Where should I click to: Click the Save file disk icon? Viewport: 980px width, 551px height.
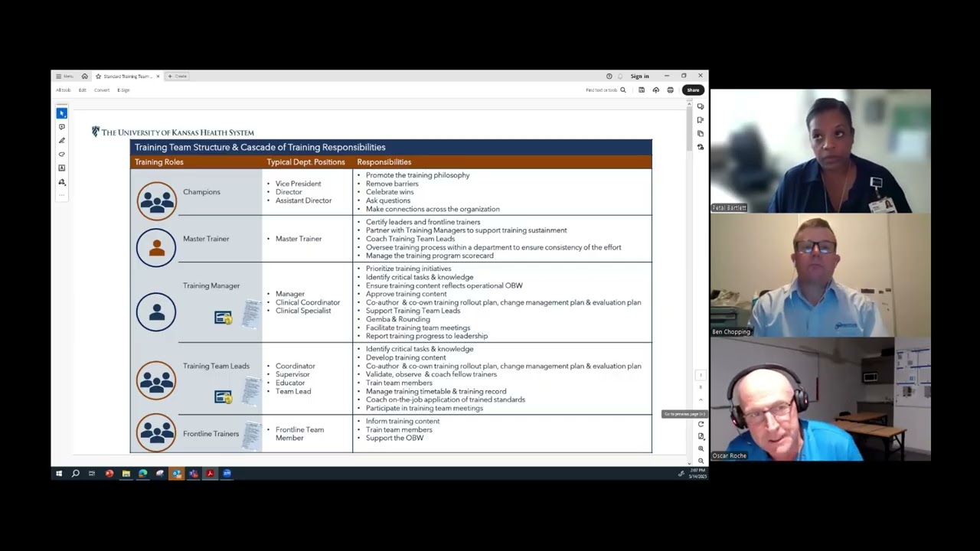coord(642,90)
